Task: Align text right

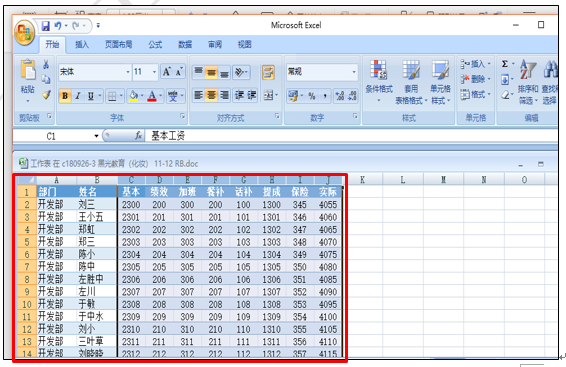Action: [224, 95]
